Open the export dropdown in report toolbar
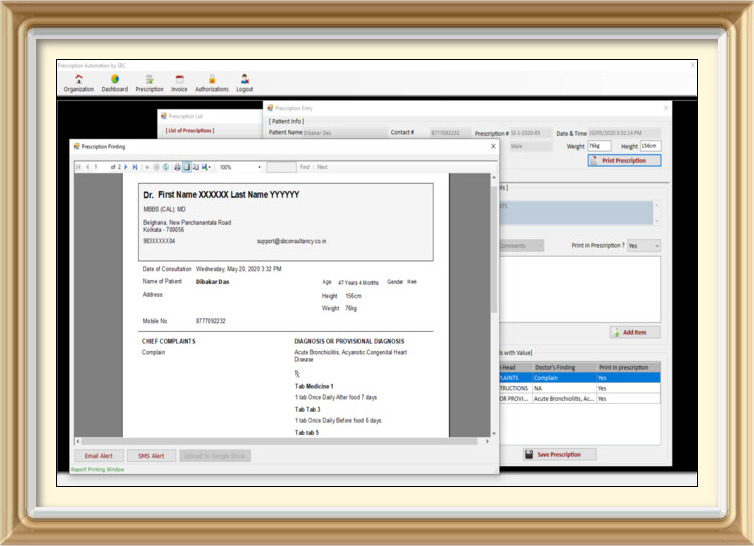Image resolution: width=754 pixels, height=546 pixels. pos(207,167)
